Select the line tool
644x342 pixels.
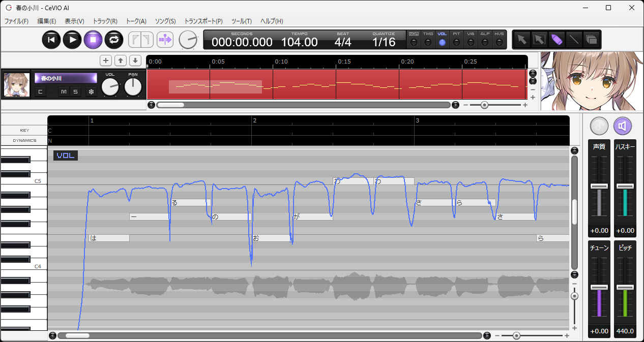pos(573,39)
